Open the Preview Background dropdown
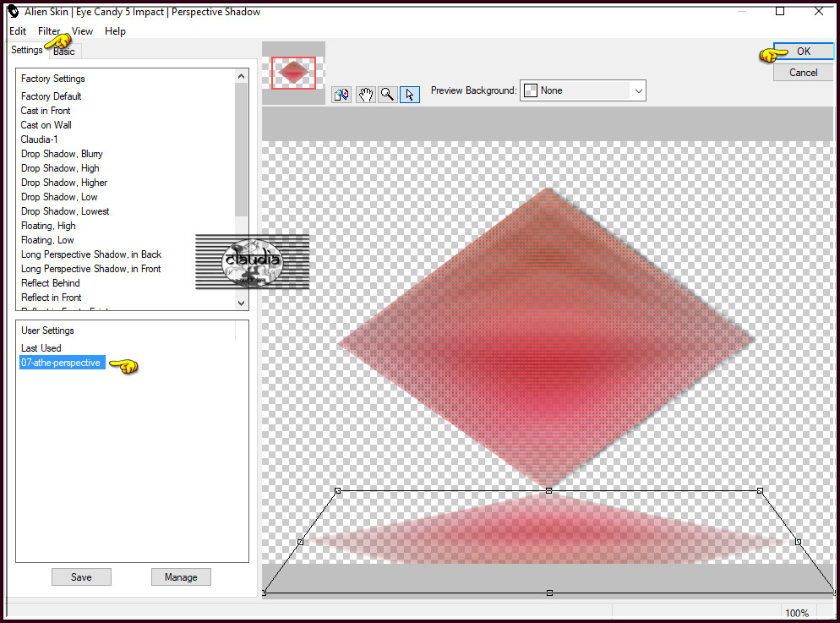Screen dimensions: 840x623 pos(583,90)
